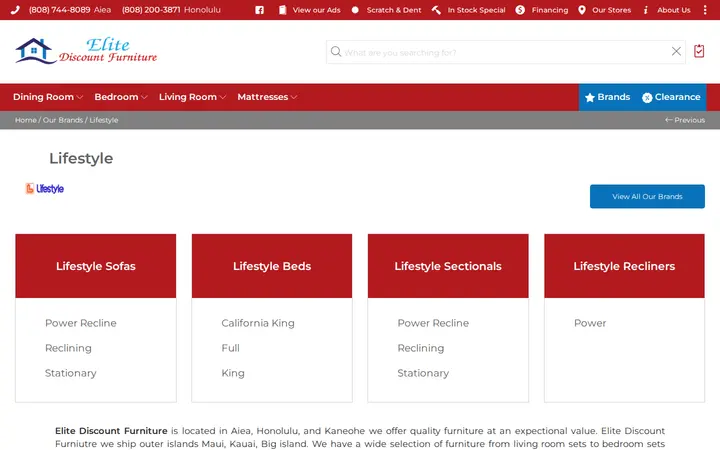Expand the Living Room menu
Screen dimensions: 720x450
tap(192, 97)
